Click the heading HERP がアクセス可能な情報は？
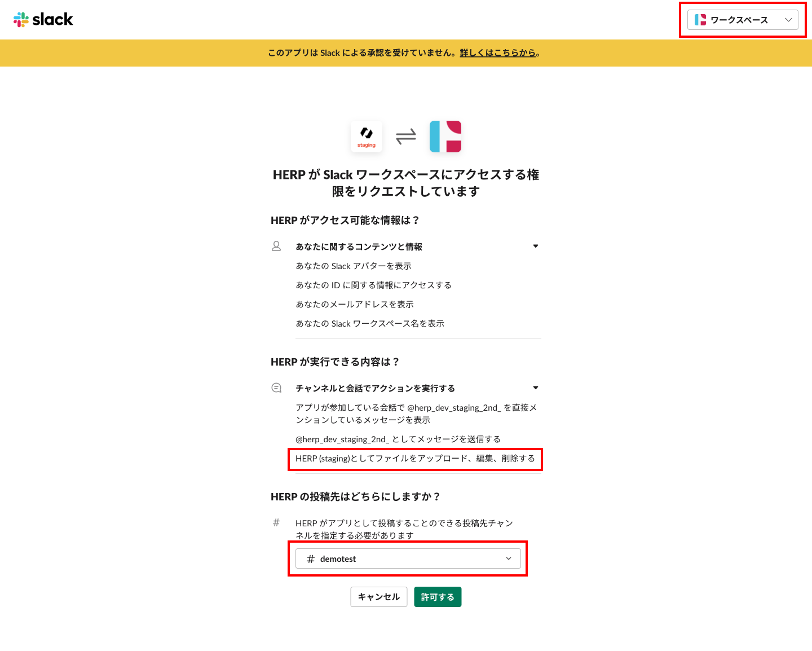The image size is (812, 651). pyautogui.click(x=345, y=221)
